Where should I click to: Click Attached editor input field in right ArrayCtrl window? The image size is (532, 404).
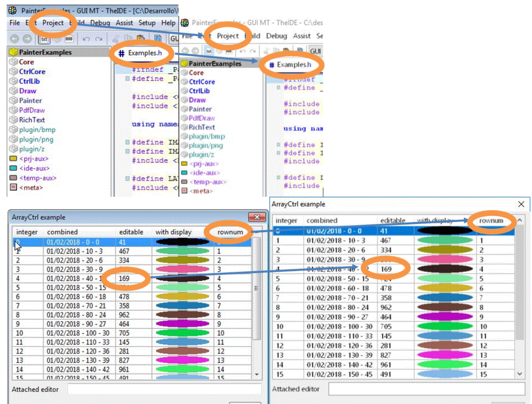click(426, 389)
